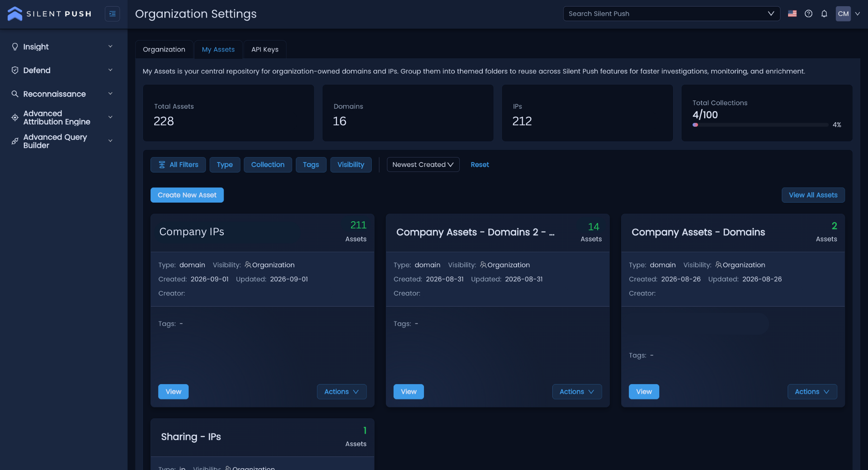Open Actions dropdown for Company Assets - Domains 2
868x470 pixels.
[577, 392]
